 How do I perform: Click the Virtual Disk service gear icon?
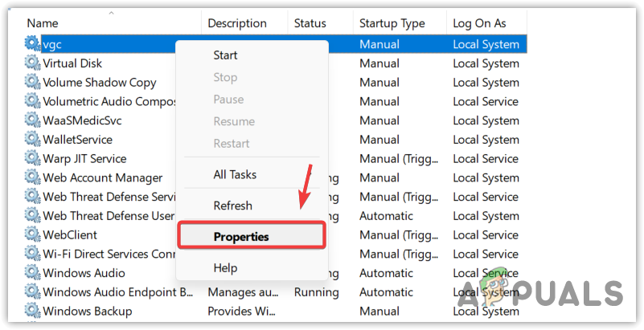[32, 63]
